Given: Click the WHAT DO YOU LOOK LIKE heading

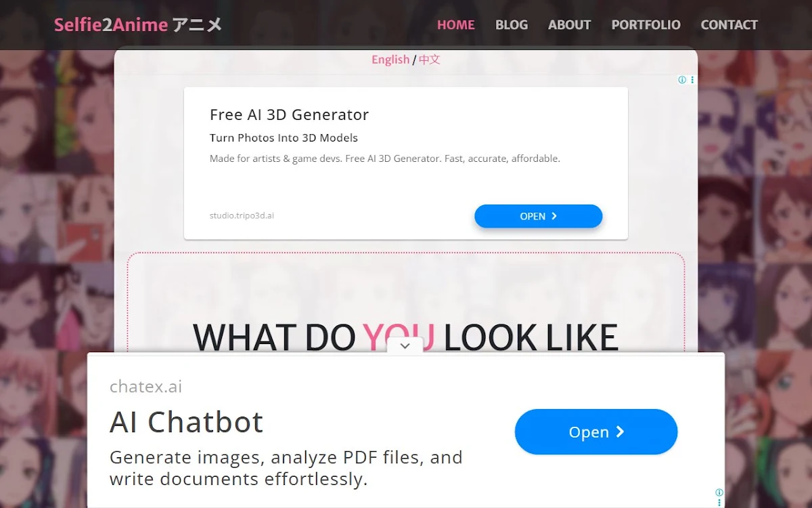Looking at the screenshot, I should (x=405, y=337).
